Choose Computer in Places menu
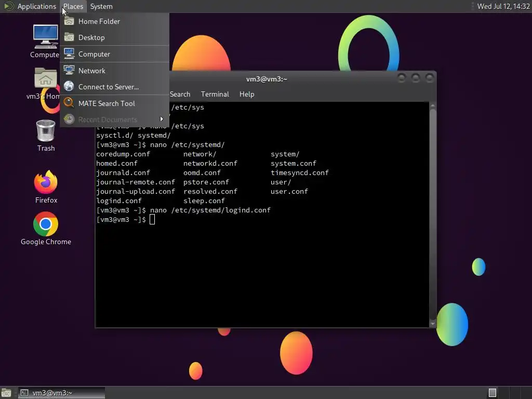The height and width of the screenshot is (399, 532). tap(115, 54)
